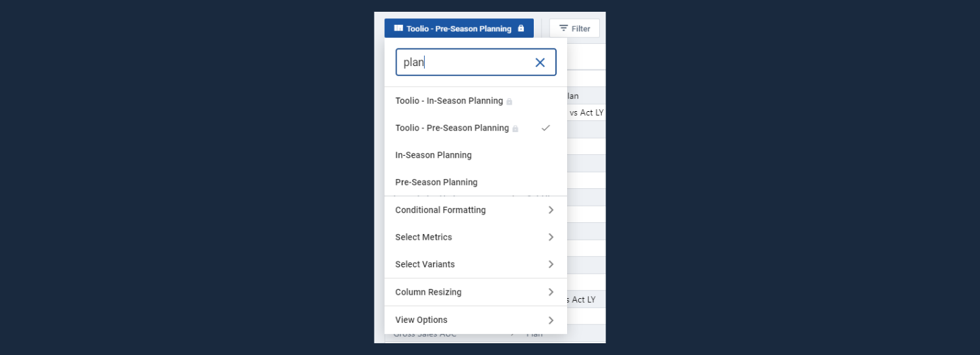This screenshot has height=355, width=980.
Task: Expand the Conditional Formatting submenu arrow
Action: point(551,210)
